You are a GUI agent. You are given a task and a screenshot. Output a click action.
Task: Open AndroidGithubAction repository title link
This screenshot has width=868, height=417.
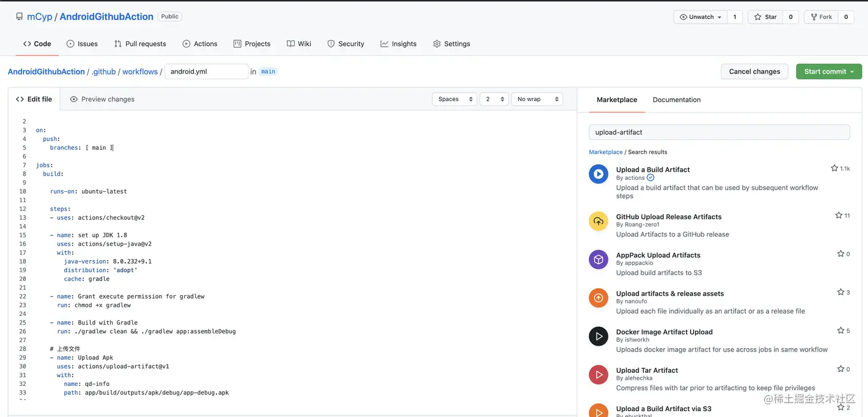[x=106, y=17]
